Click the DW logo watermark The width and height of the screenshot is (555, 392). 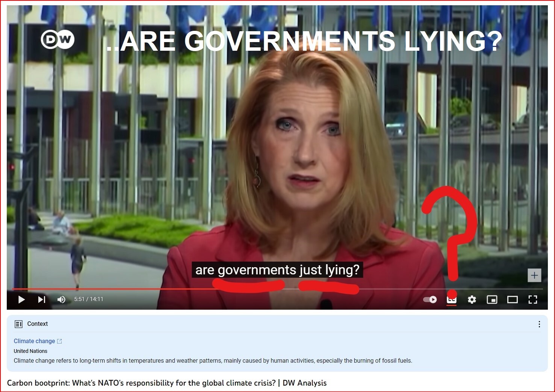coord(57,39)
